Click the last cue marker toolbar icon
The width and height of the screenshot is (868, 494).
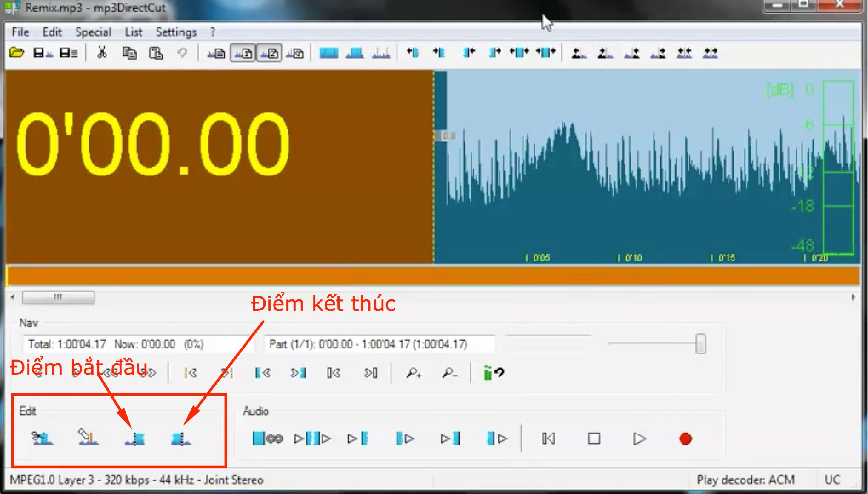click(x=710, y=53)
